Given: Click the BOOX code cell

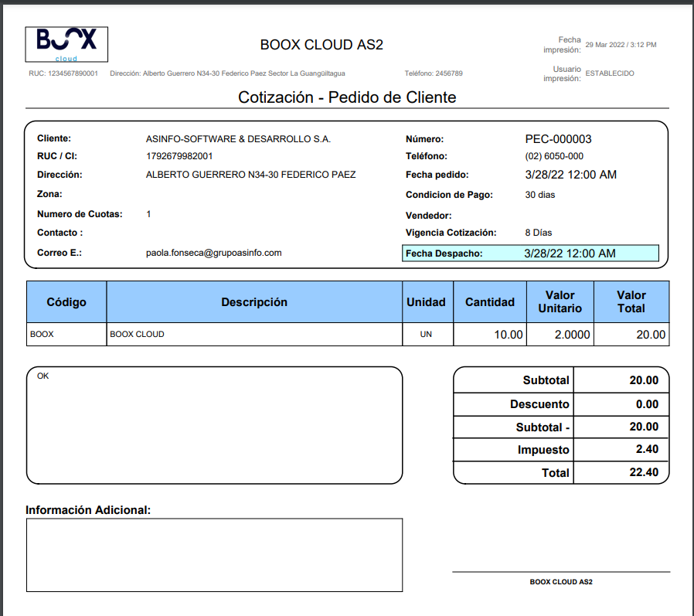Looking at the screenshot, I should point(66,335).
